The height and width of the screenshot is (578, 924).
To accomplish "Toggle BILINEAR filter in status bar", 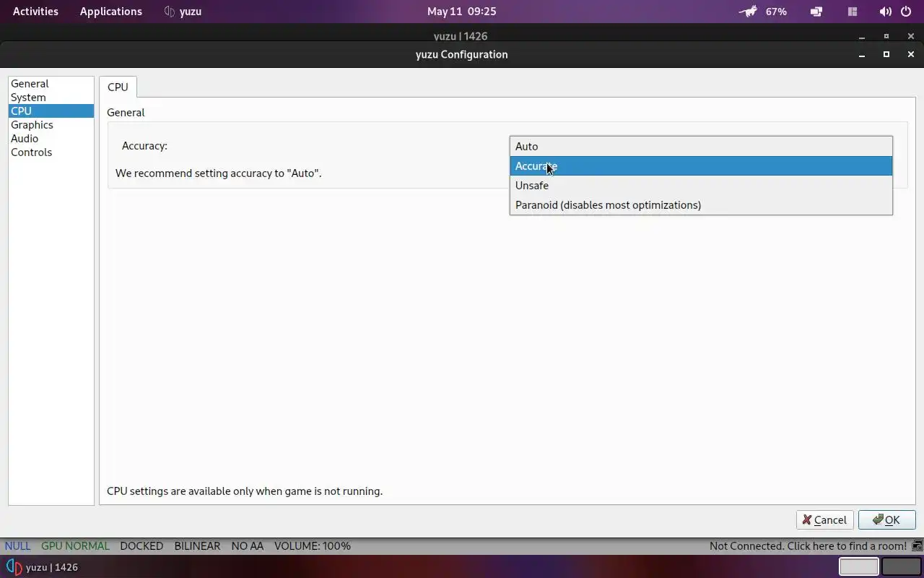I will click(197, 546).
